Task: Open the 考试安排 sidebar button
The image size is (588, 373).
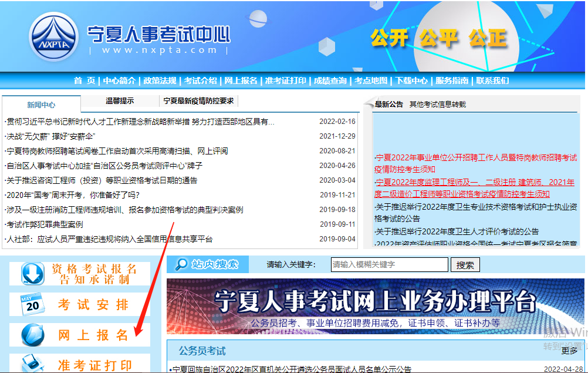Action: pyautogui.click(x=80, y=304)
